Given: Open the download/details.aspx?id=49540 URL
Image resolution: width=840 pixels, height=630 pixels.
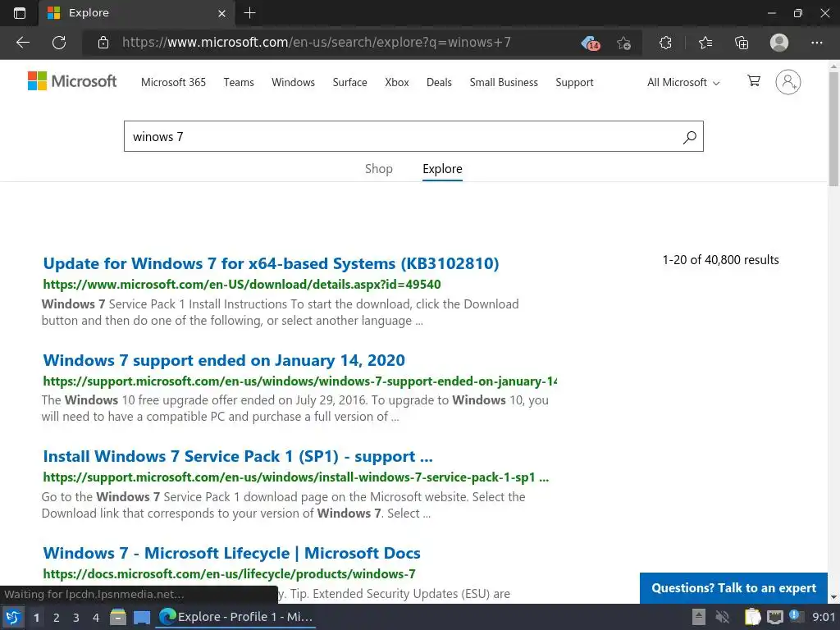Looking at the screenshot, I should coord(242,285).
